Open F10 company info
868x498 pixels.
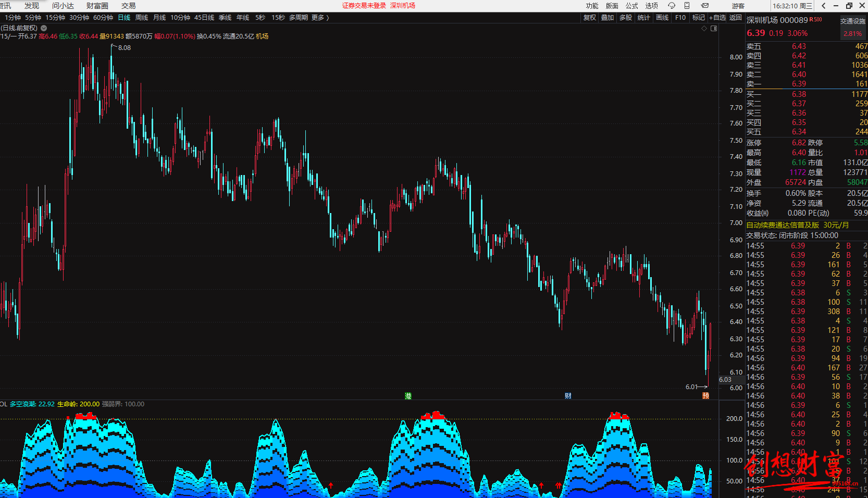pyautogui.click(x=680, y=18)
